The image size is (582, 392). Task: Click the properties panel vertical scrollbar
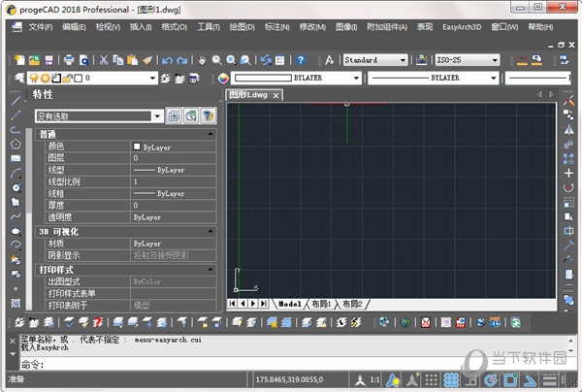coord(28,219)
